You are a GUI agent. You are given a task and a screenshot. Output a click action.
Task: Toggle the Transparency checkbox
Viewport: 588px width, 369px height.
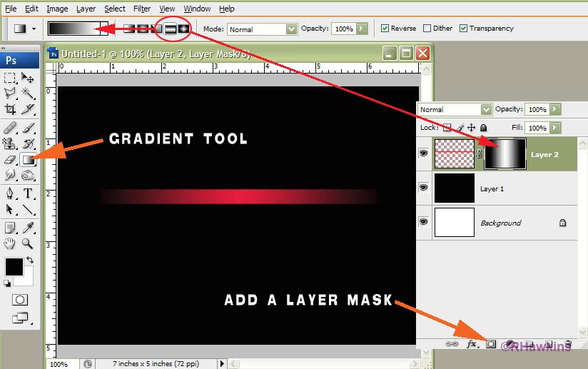tap(464, 28)
